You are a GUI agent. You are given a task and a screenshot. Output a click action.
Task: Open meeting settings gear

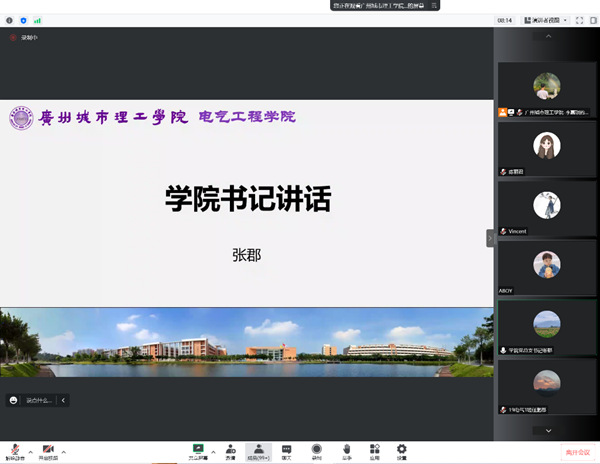401,452
